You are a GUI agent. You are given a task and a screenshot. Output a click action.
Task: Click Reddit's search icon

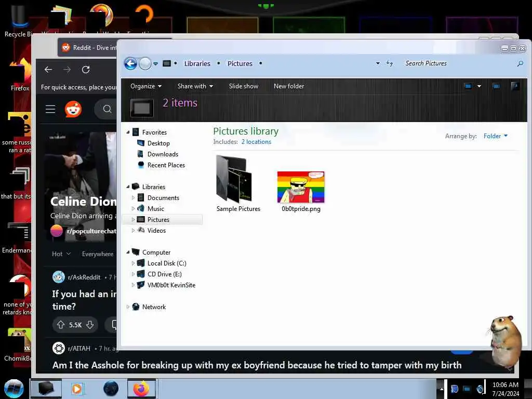click(x=107, y=109)
